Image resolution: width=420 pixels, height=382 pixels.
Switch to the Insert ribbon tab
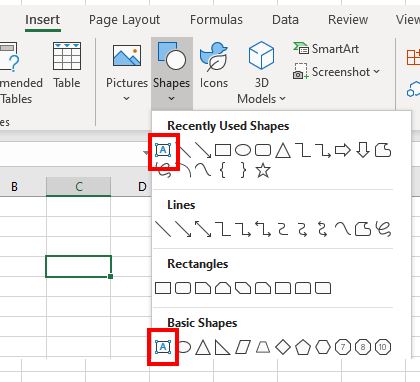click(x=43, y=20)
